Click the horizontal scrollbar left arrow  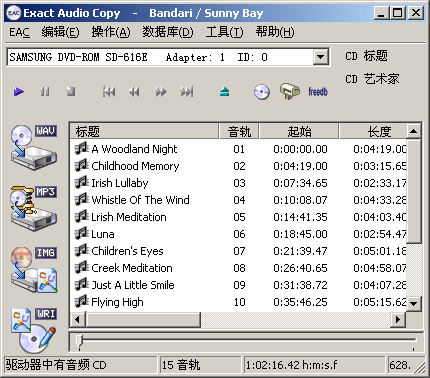point(78,319)
